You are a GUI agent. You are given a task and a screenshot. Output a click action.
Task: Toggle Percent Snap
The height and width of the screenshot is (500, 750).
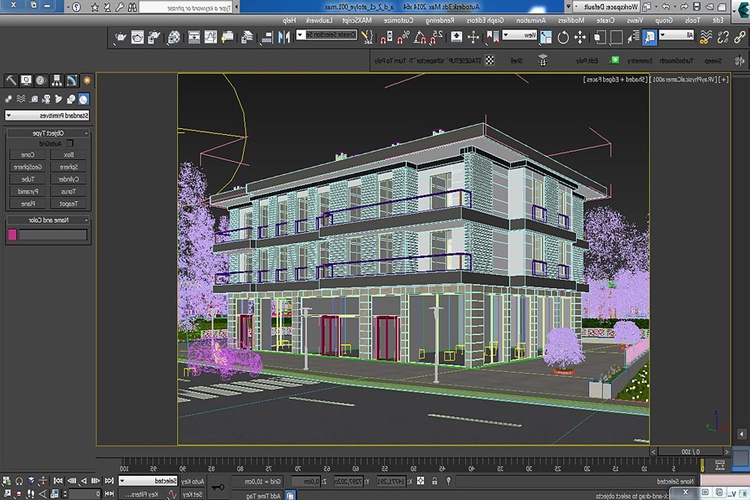pyautogui.click(x=403, y=37)
